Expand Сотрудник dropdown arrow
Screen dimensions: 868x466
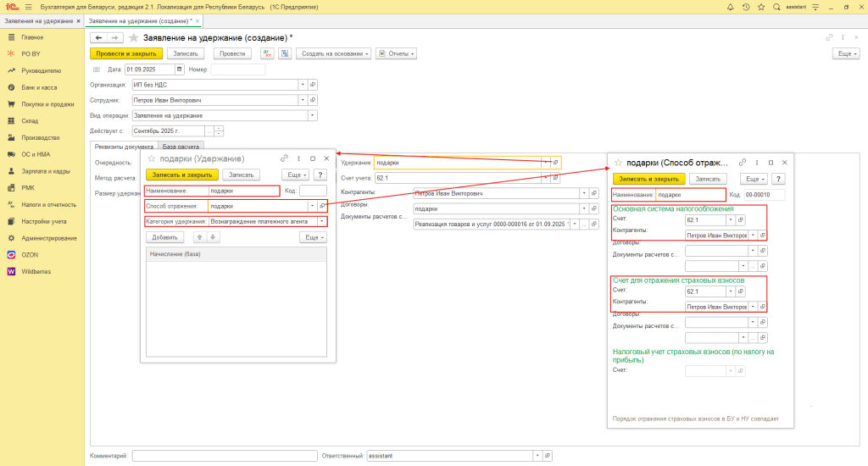[x=303, y=100]
